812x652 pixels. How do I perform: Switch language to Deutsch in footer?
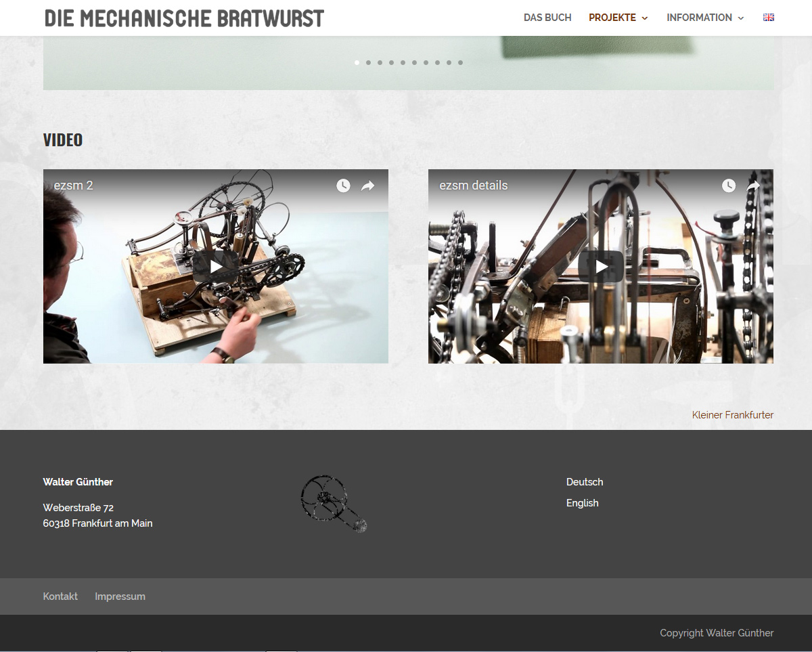(585, 482)
